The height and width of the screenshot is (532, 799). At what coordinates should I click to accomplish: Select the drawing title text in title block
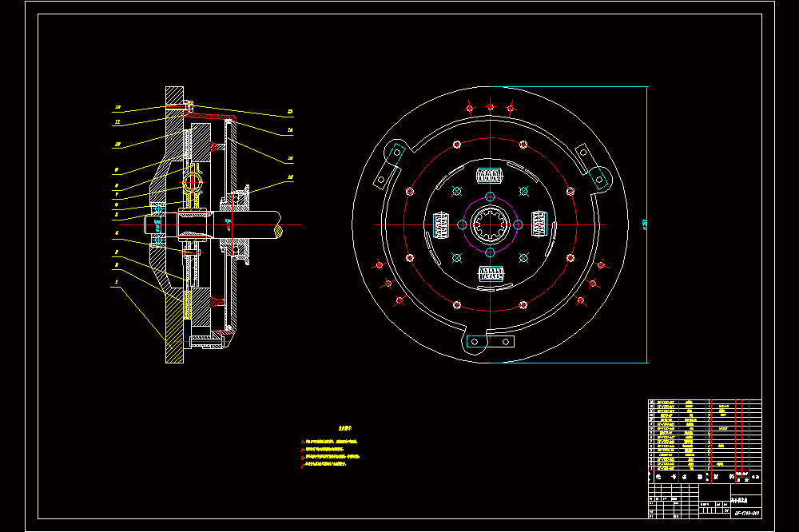click(739, 501)
